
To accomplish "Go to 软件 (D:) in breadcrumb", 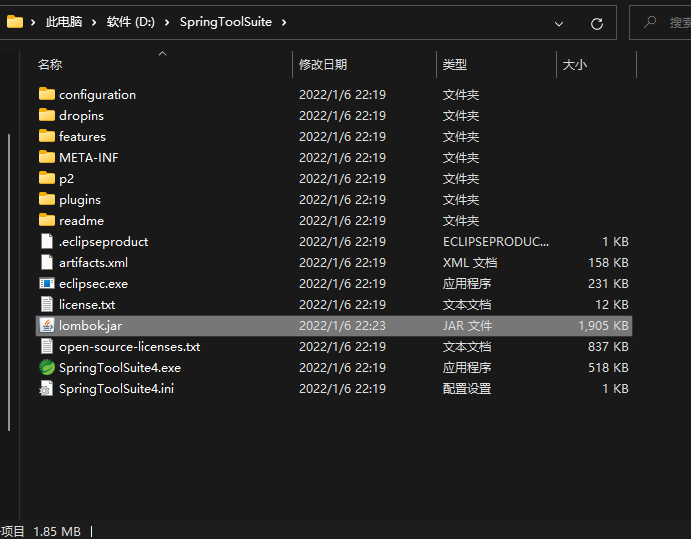I will click(x=130, y=22).
